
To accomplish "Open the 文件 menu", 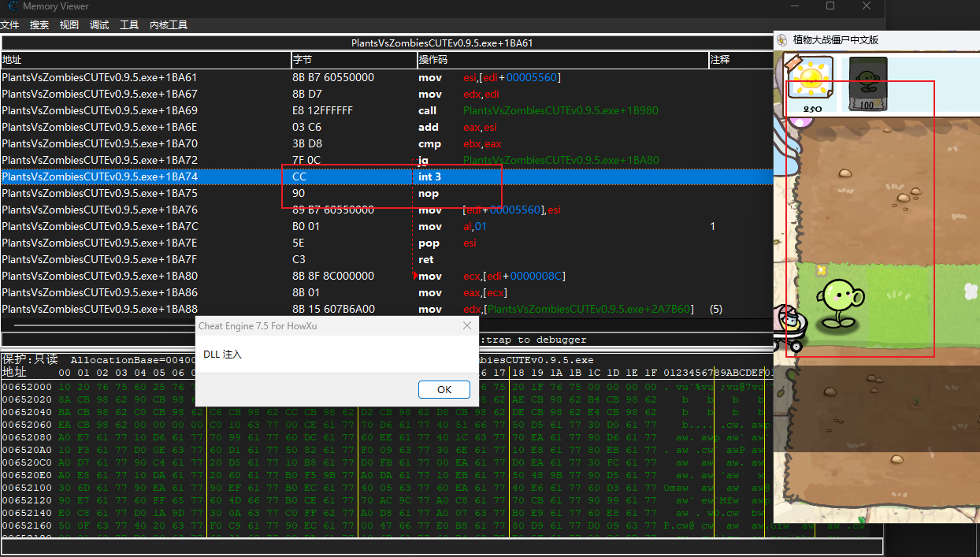I will tap(9, 25).
